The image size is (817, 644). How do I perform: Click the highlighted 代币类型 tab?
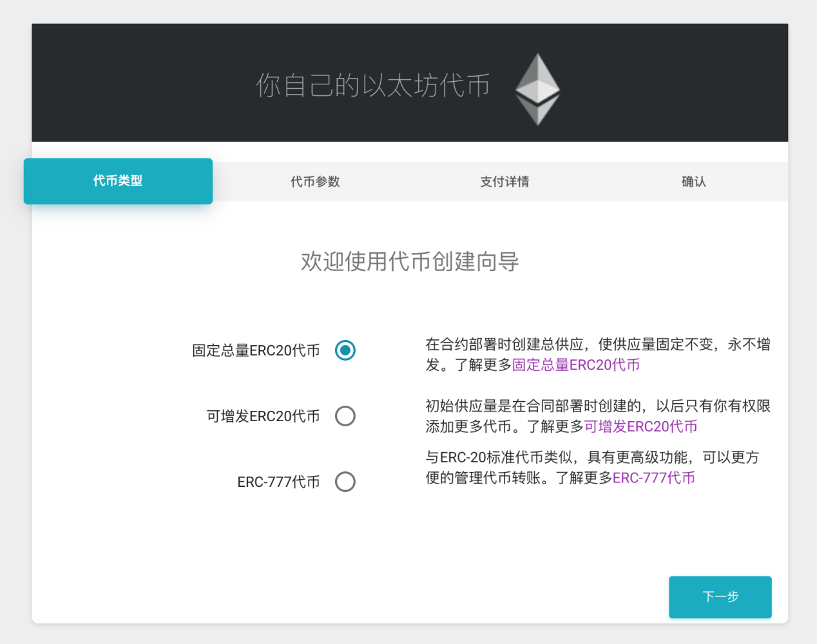click(x=117, y=181)
